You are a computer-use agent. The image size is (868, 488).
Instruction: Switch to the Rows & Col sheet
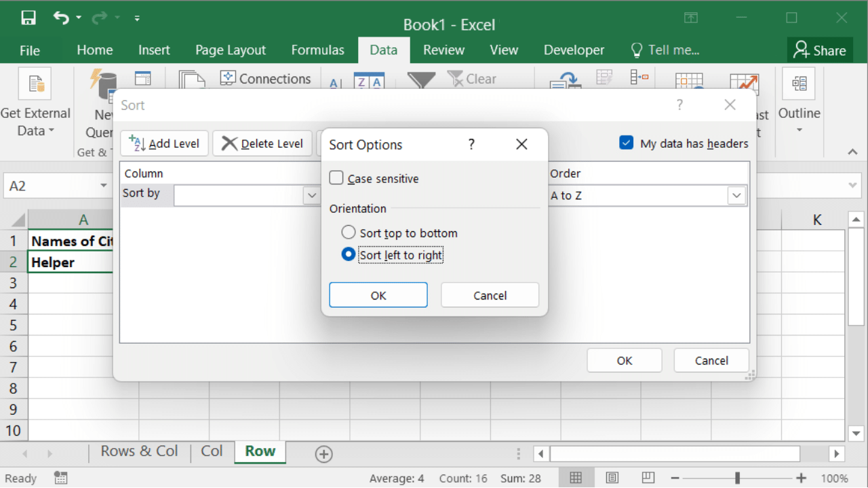(x=139, y=451)
